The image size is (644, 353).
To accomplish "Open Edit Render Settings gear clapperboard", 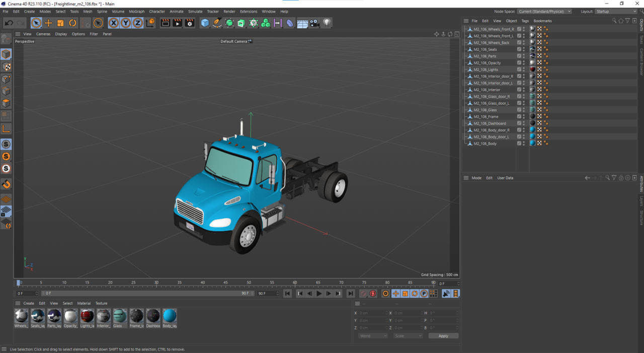I will pyautogui.click(x=190, y=23).
